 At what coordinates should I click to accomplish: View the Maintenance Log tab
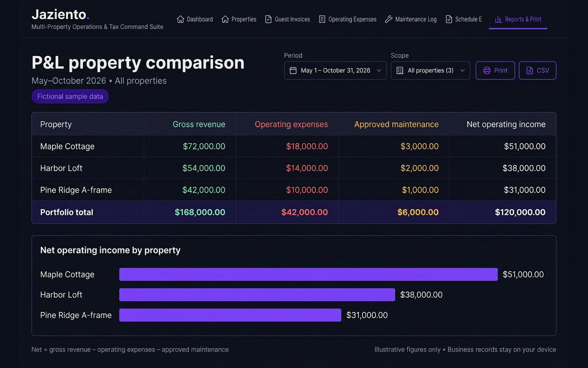[x=411, y=19]
